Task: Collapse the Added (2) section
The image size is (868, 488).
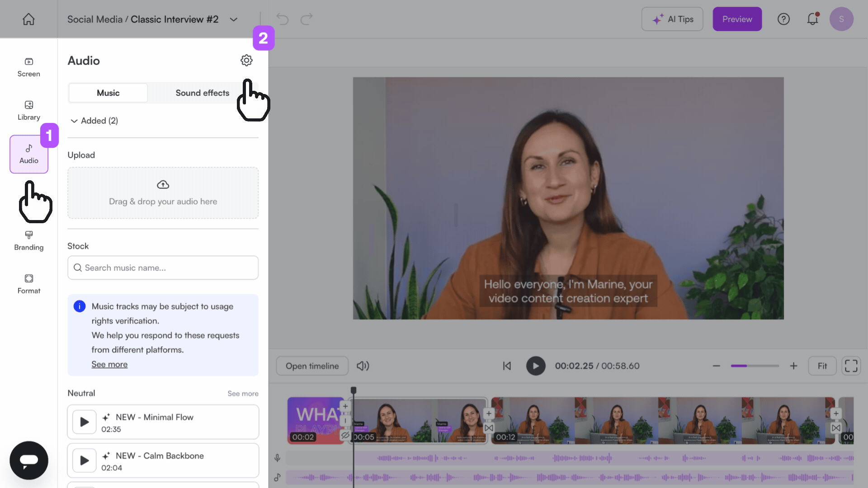Action: 94,121
